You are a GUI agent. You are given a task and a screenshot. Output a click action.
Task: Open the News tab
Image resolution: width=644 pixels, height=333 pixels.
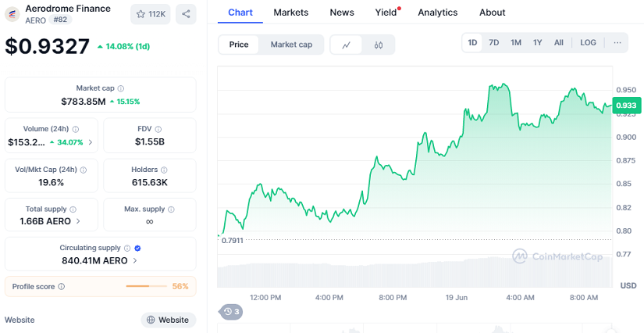342,13
